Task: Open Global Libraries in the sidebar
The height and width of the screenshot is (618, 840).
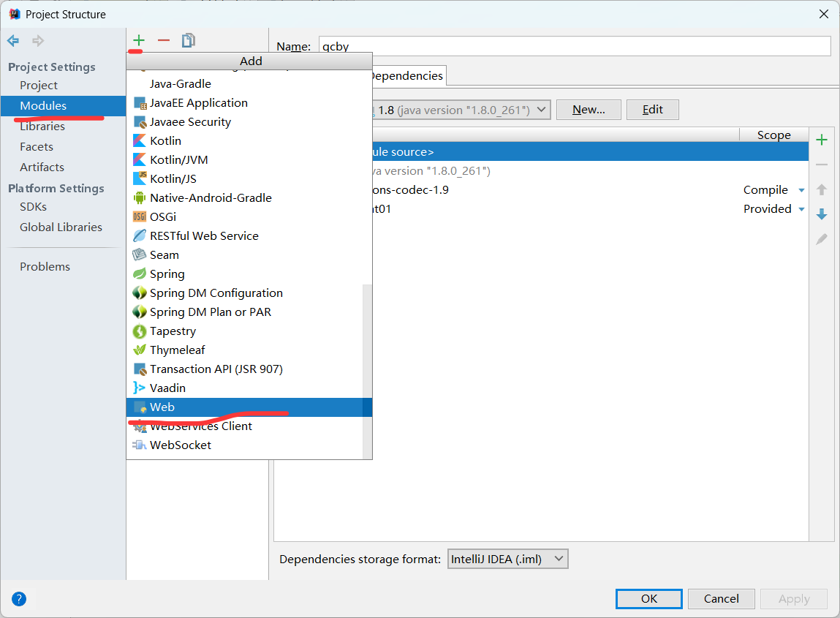Action: pos(63,227)
